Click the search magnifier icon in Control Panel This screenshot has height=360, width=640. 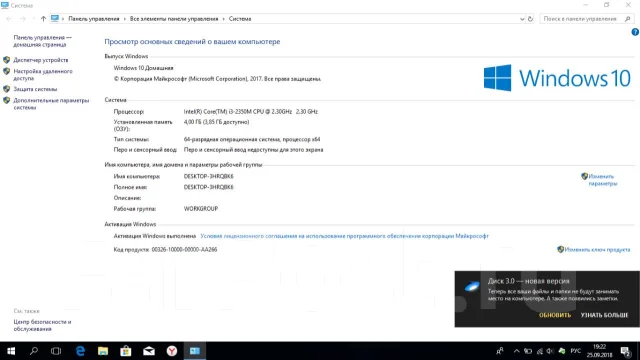628,19
